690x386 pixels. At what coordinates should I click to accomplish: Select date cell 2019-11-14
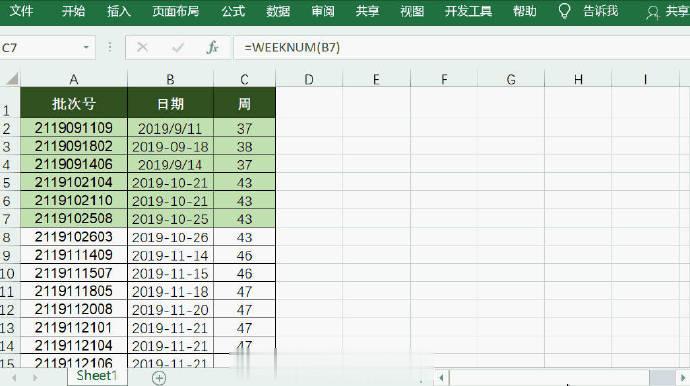coord(170,255)
